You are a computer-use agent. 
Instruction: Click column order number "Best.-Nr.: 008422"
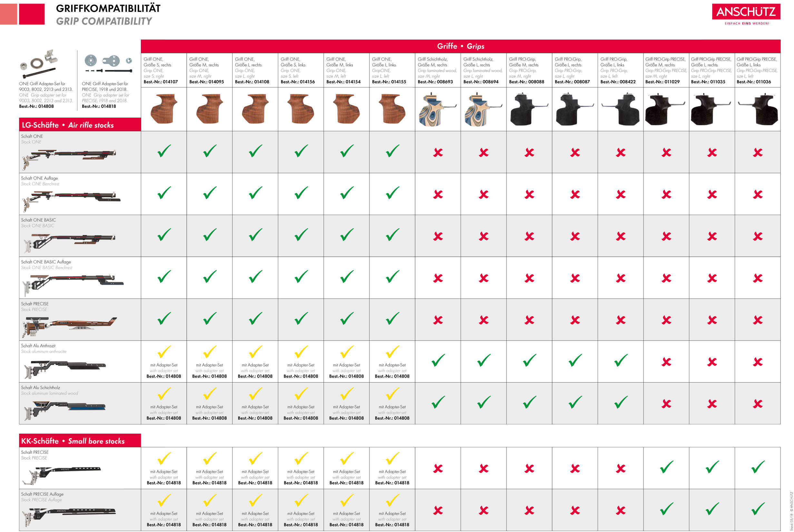coord(618,82)
